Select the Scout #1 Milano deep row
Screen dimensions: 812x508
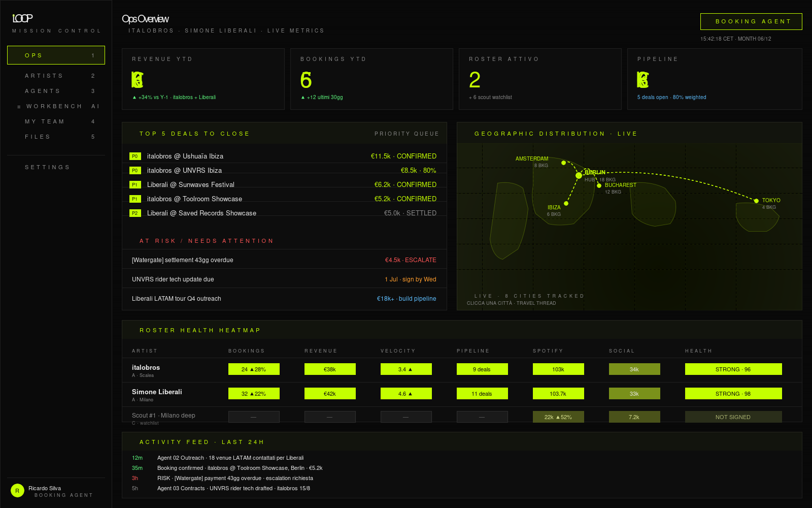pos(462,416)
